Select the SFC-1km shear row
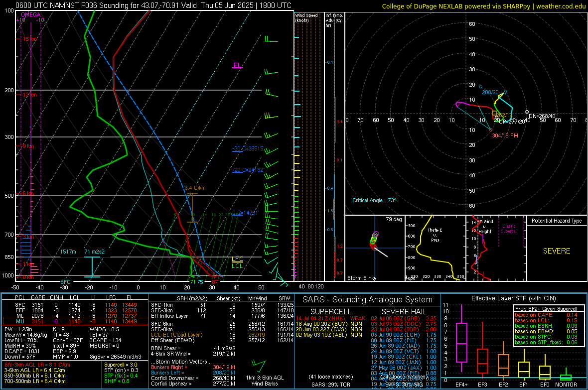The height and width of the screenshot is (390, 588). click(222, 305)
